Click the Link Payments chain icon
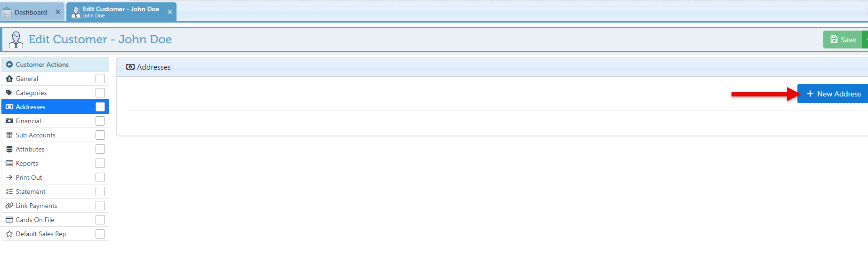The image size is (868, 255). pos(9,206)
